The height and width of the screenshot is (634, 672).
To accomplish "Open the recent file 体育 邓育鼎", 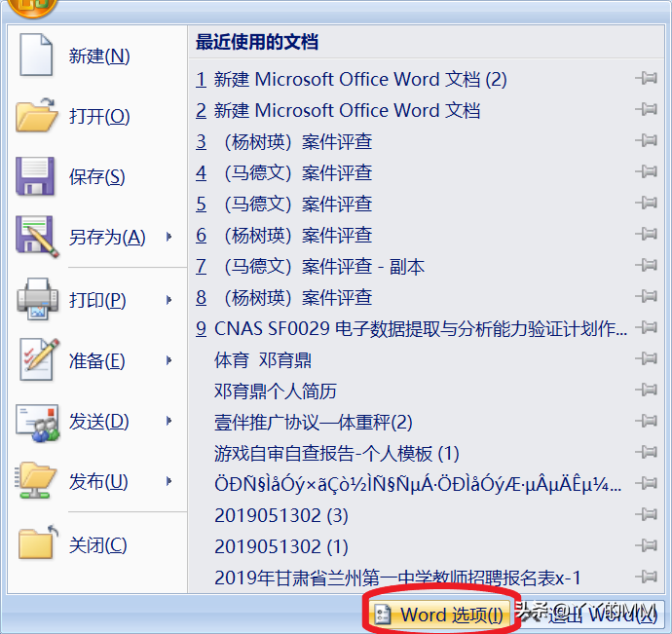I will [x=263, y=360].
